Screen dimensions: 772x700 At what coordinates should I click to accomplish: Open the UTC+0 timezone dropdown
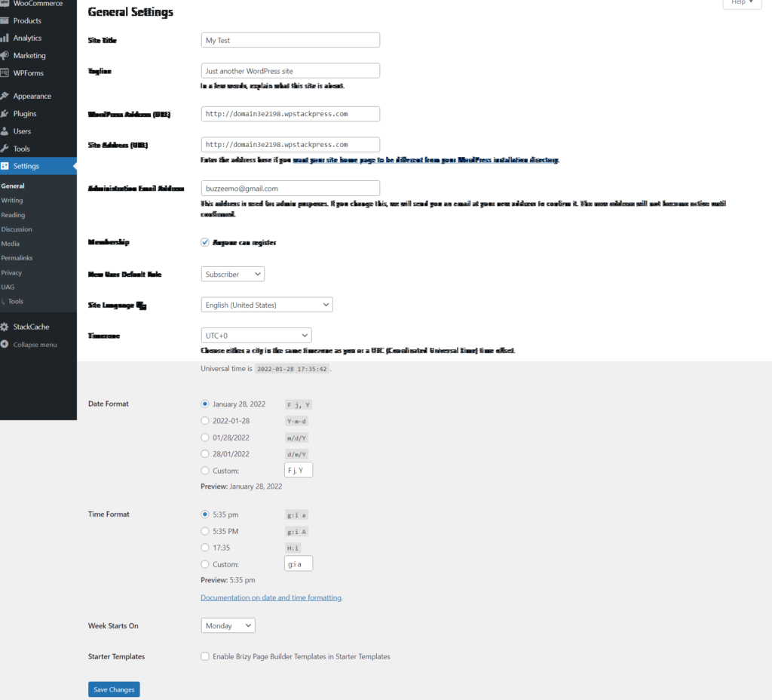click(x=256, y=336)
